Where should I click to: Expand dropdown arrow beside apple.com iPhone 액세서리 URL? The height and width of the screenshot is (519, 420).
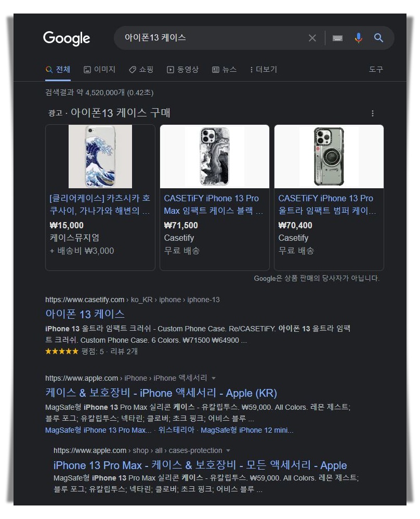tap(214, 378)
